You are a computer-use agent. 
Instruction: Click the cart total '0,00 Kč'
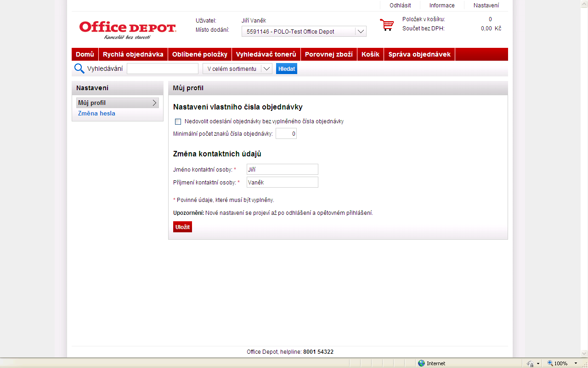pyautogui.click(x=491, y=29)
